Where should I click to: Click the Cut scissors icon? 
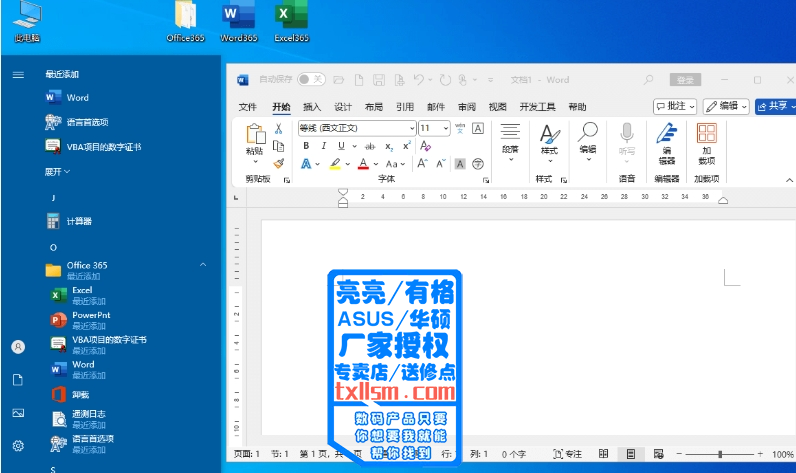278,129
